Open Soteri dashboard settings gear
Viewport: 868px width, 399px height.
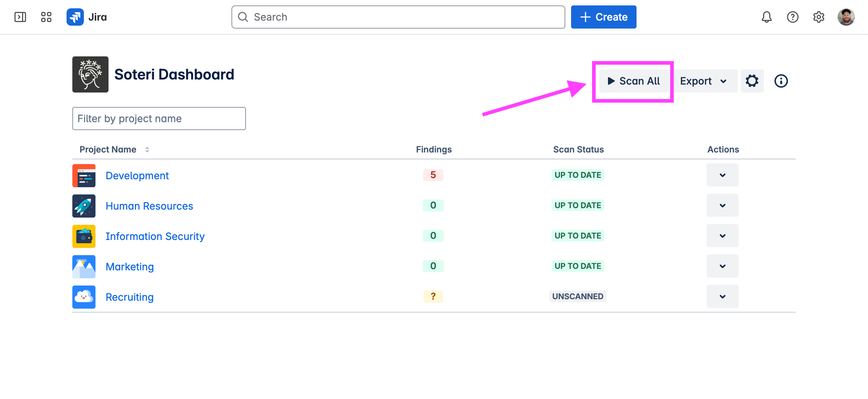(x=752, y=81)
